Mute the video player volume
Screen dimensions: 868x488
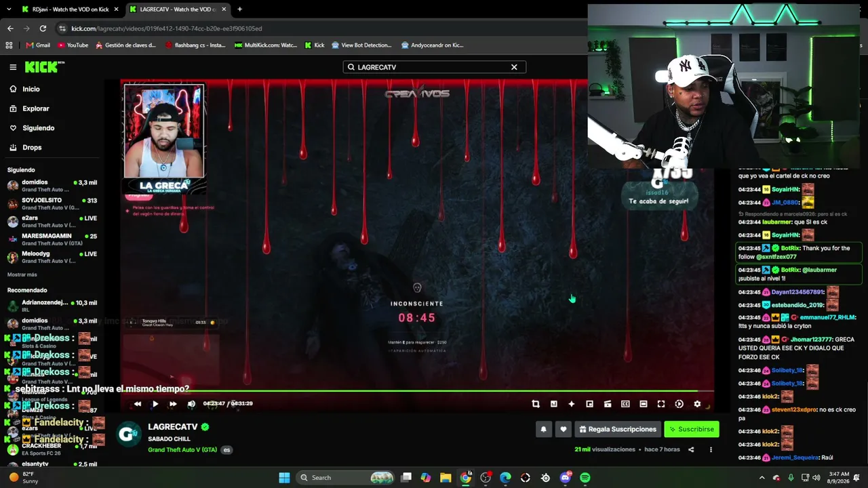(191, 404)
